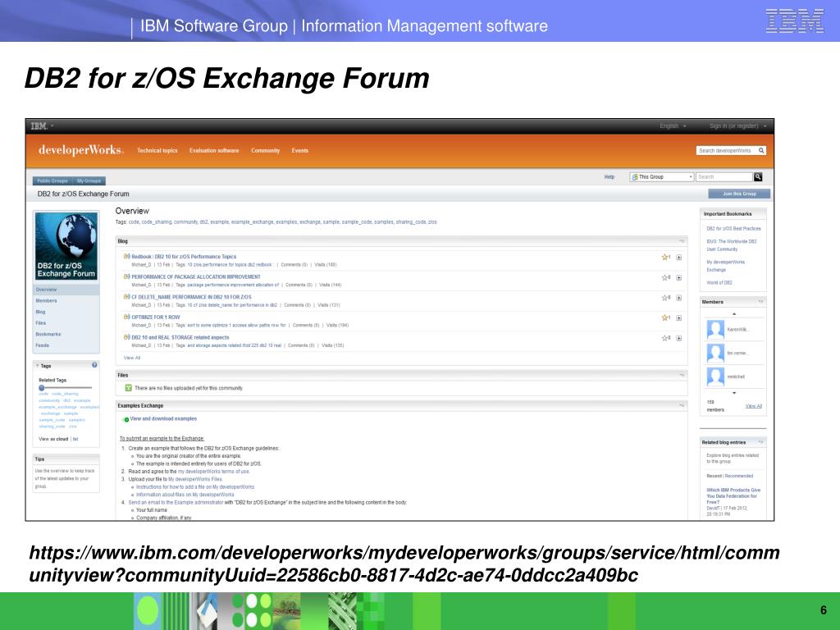Click the green no-files info icon in Files
840x630 pixels.
(128, 388)
